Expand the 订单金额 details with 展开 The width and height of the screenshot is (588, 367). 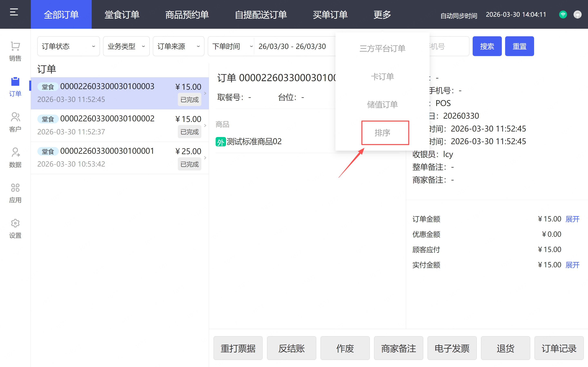[x=572, y=219]
